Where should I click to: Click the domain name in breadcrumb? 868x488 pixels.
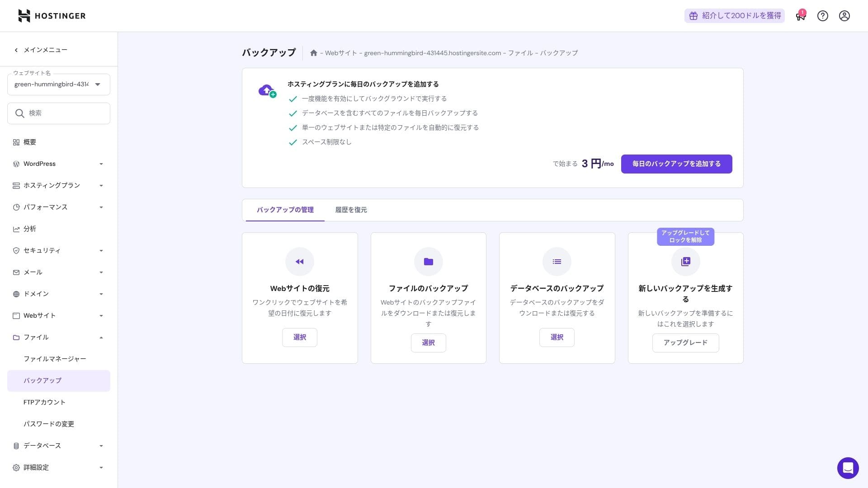click(x=433, y=53)
